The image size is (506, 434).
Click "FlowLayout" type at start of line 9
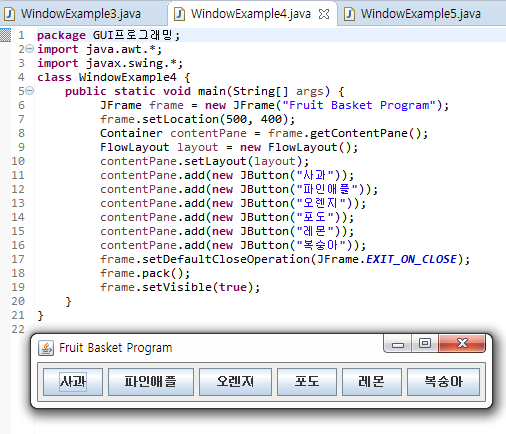pyautogui.click(x=135, y=147)
